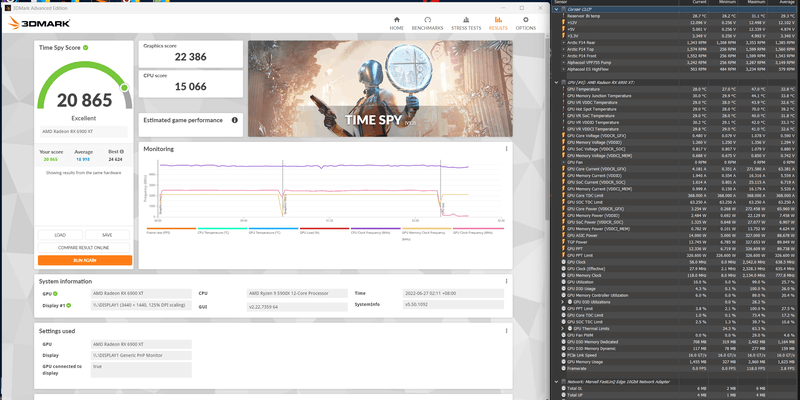Toggle GPU Temperature legend in Monitoring
This screenshot has height=400, width=800.
pyautogui.click(x=273, y=231)
